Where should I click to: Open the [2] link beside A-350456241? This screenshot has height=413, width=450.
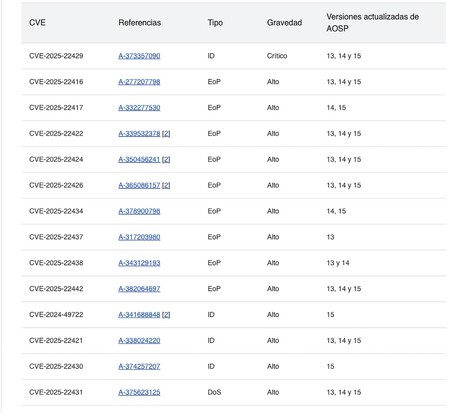click(x=166, y=160)
